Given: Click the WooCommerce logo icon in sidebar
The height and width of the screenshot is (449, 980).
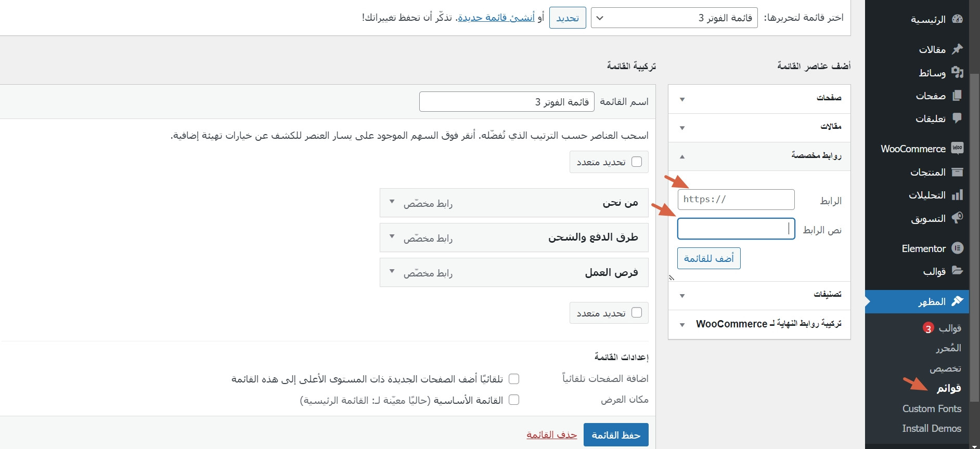Looking at the screenshot, I should pos(957,149).
